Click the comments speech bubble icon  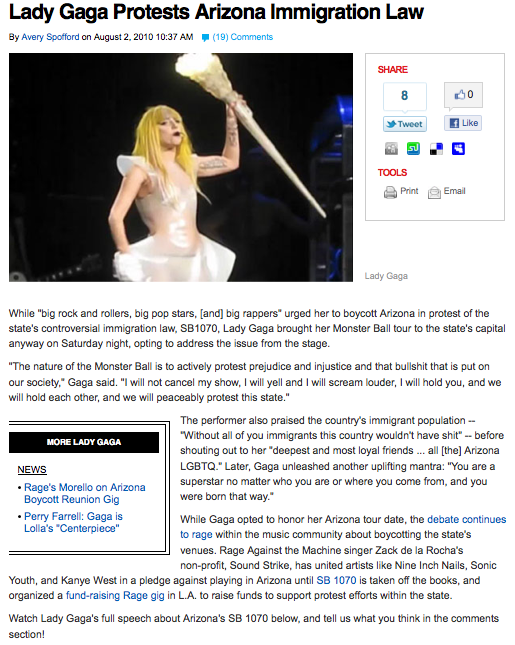(205, 37)
